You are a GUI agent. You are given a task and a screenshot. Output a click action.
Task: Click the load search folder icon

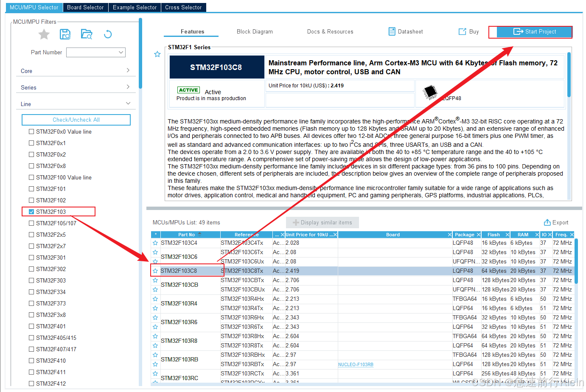[x=87, y=34]
